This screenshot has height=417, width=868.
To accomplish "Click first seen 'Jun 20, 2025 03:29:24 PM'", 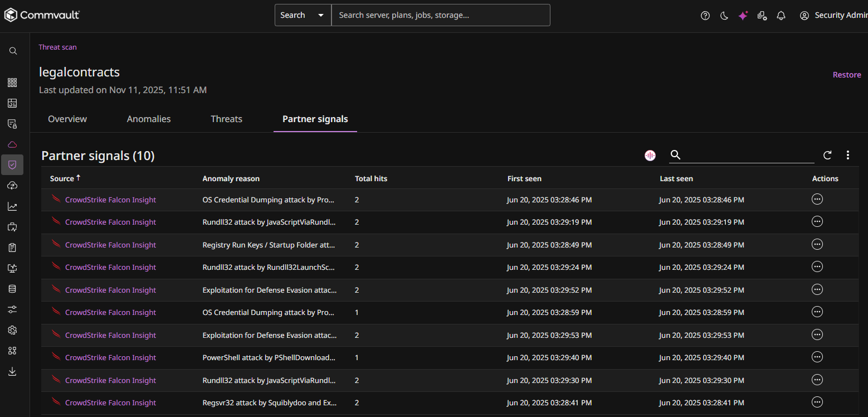I will point(549,267).
